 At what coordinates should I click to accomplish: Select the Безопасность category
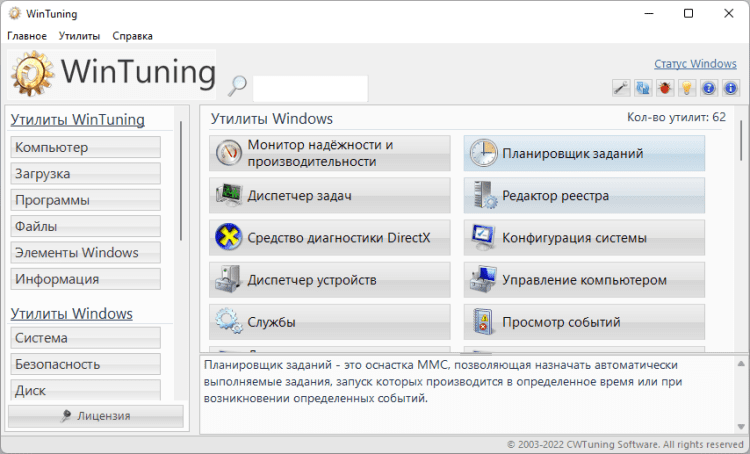[x=86, y=364]
